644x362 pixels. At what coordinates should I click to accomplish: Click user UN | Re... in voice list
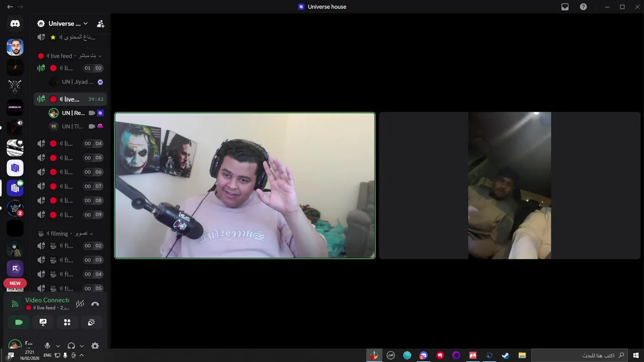pos(76,113)
